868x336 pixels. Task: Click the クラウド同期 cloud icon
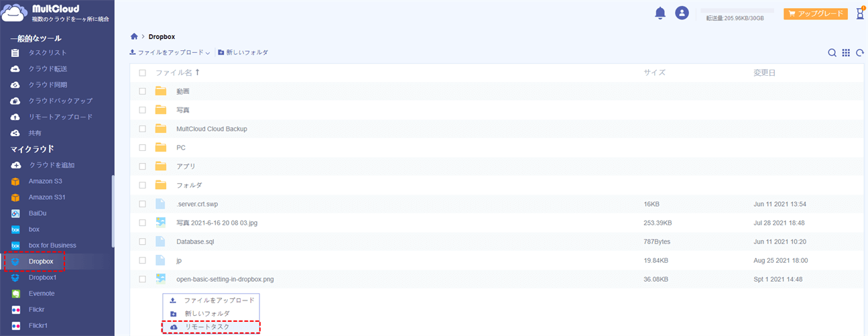tap(15, 85)
